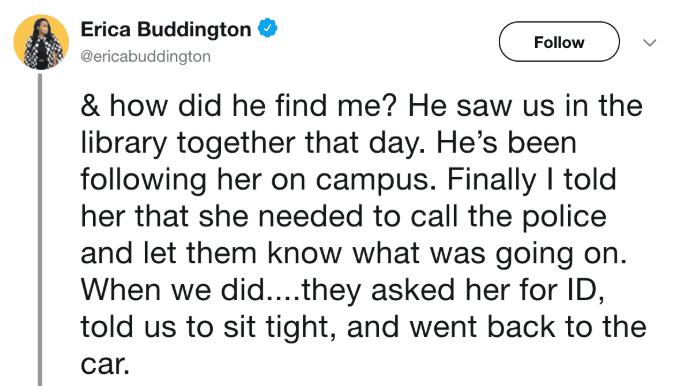Click the word 'library' in the tweet
690x386 pixels.
point(124,144)
